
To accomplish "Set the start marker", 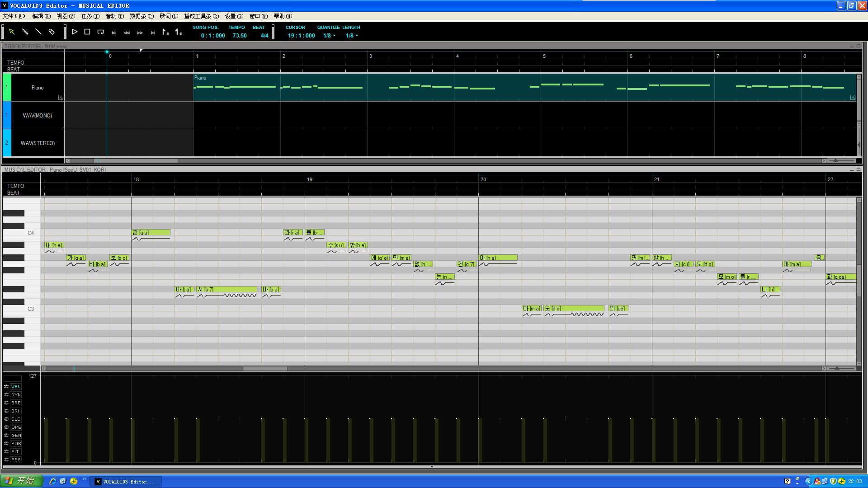I will 165,32.
